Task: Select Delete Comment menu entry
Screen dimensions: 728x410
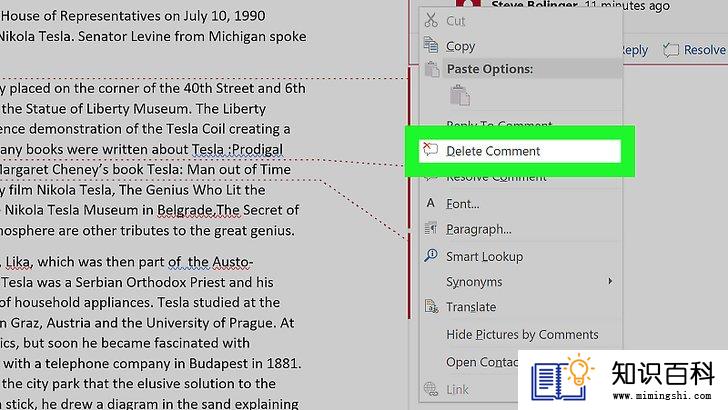Action: tap(520, 151)
